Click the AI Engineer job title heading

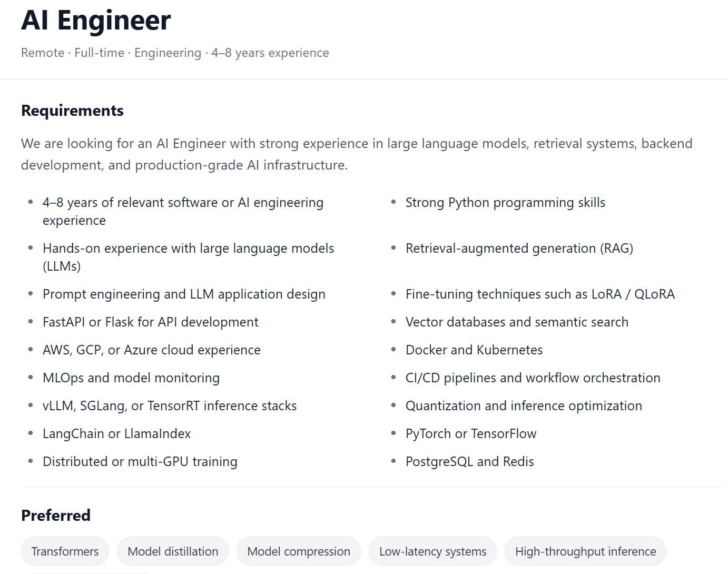click(x=96, y=21)
